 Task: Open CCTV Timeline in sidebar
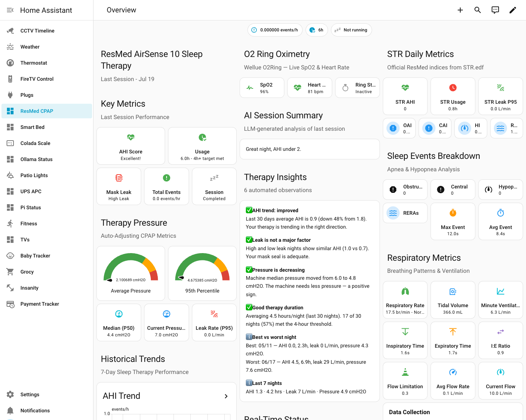tap(47, 31)
